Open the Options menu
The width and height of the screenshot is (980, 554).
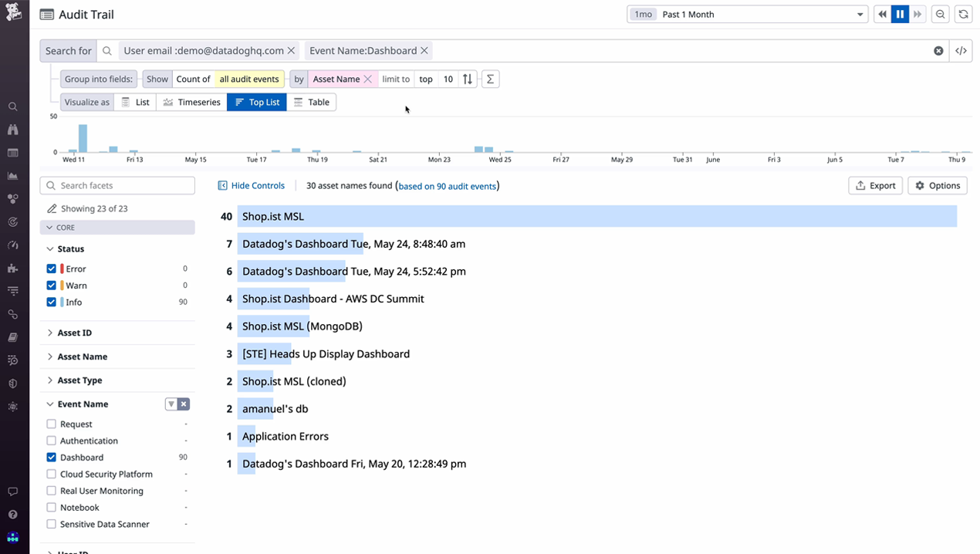pyautogui.click(x=938, y=186)
